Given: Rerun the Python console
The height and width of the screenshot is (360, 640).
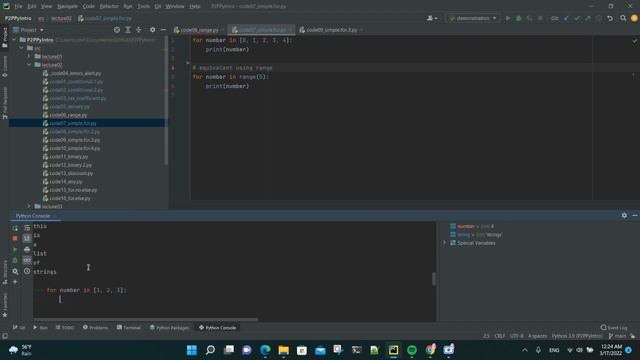Looking at the screenshot, I should coord(15,228).
